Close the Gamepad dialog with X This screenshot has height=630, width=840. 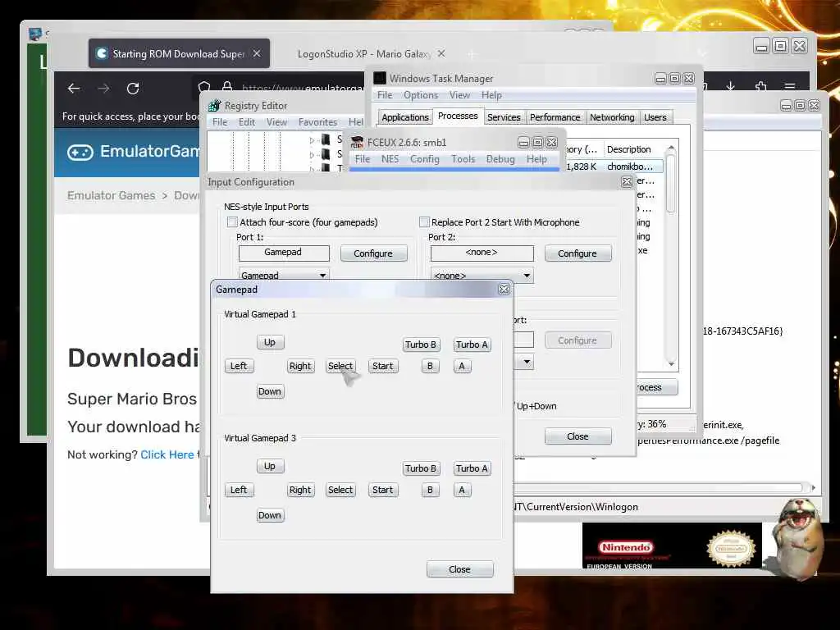pyautogui.click(x=504, y=290)
